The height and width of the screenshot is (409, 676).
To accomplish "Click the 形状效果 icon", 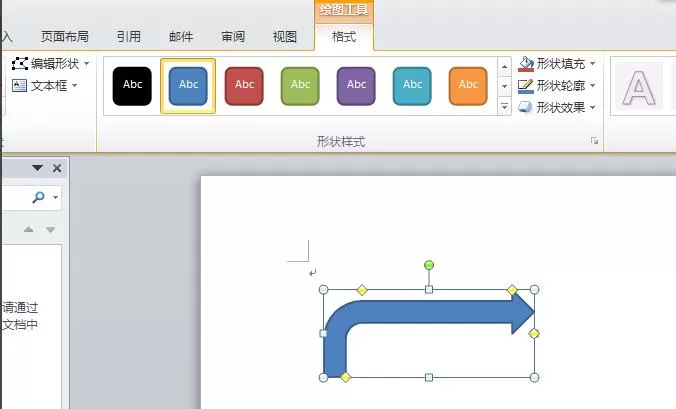I will tap(526, 107).
